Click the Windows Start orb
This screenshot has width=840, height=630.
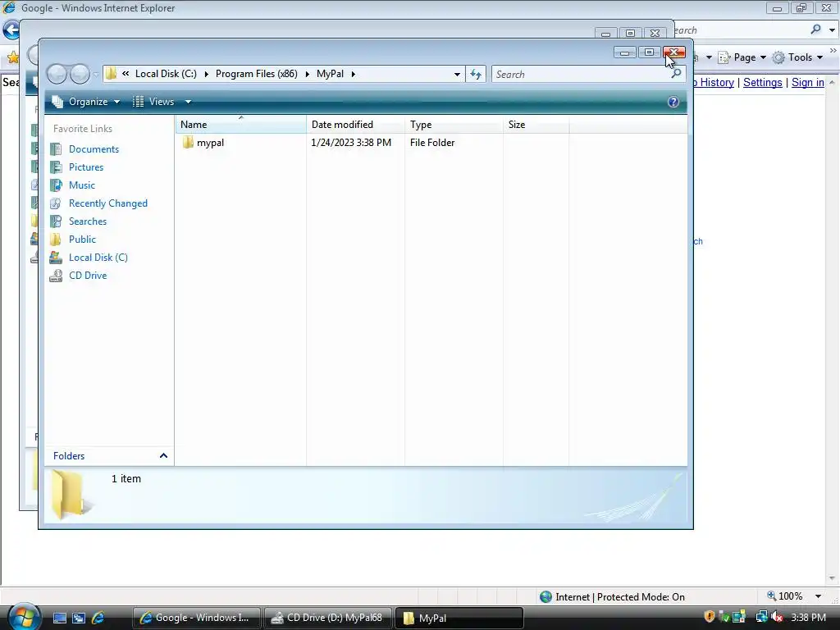[24, 617]
